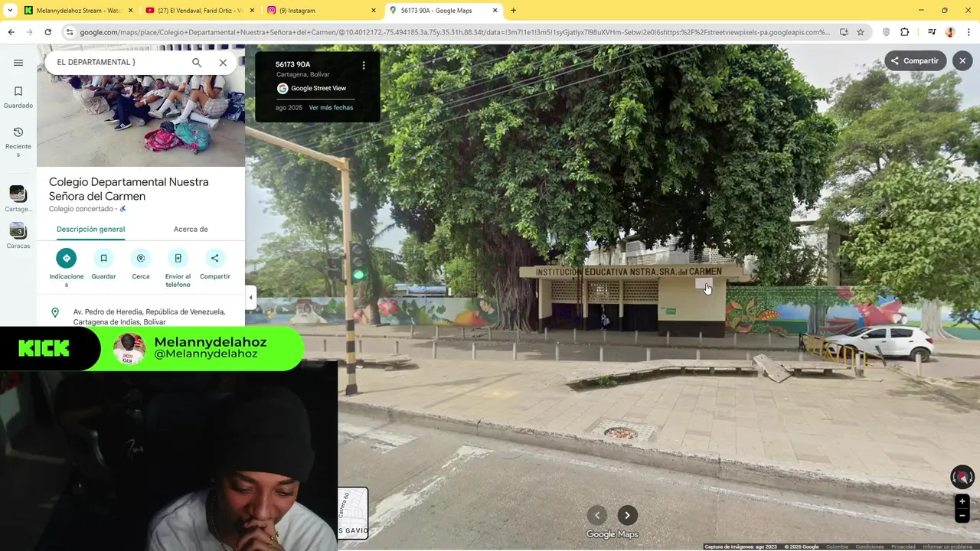The image size is (980, 551).
Task: Click the Street View Google logo icon
Action: point(283,88)
